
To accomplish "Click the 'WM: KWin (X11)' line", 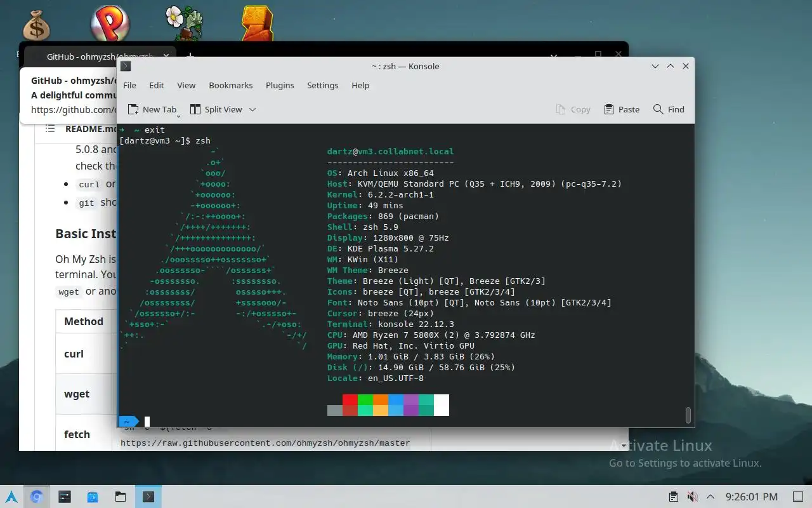I will pos(363,260).
